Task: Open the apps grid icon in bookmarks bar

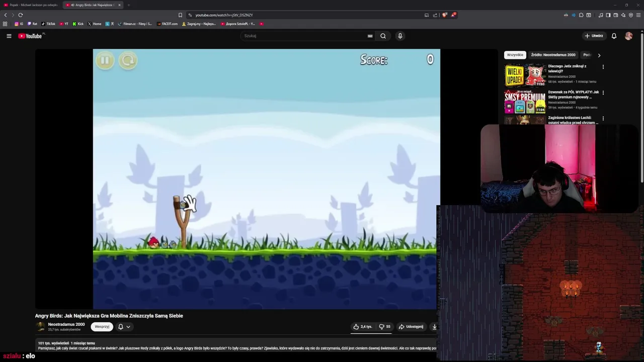Action: (5, 24)
